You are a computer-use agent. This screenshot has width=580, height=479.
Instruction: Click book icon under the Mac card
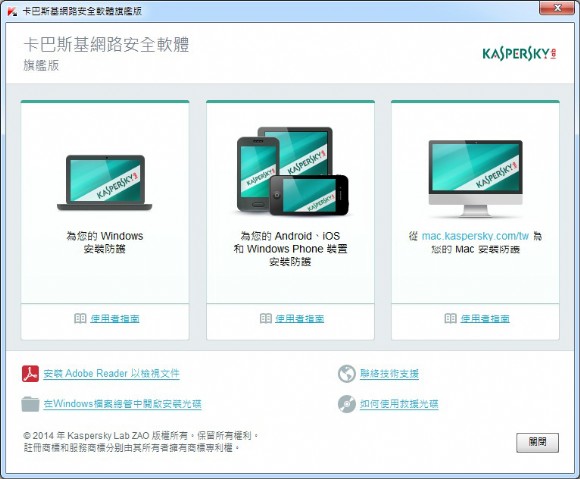click(450, 318)
